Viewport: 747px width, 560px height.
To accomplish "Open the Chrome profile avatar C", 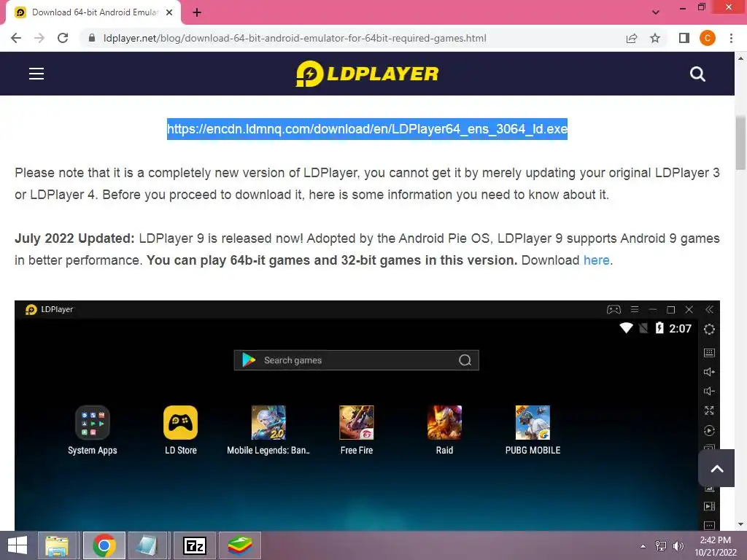I will (708, 38).
